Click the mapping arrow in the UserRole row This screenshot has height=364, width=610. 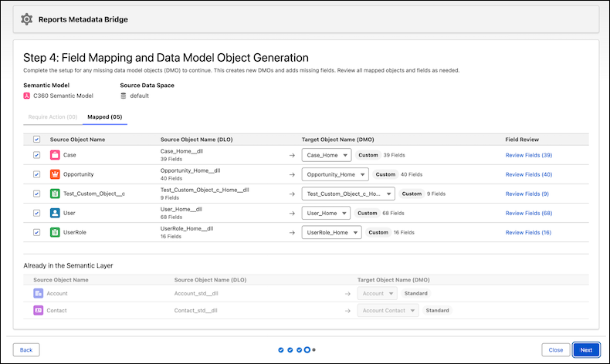[x=292, y=233]
